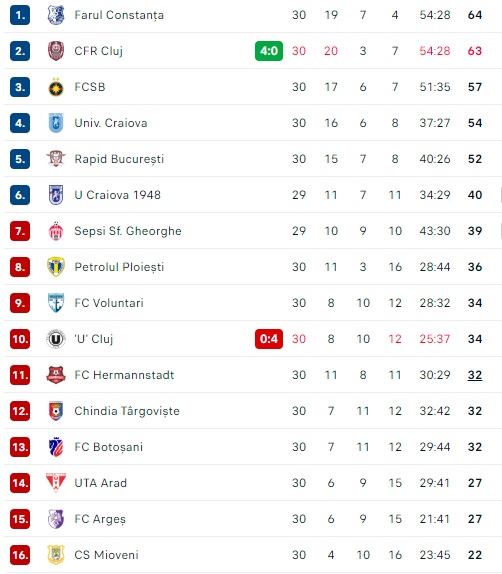This screenshot has height=574, width=502.
Task: Click the 'U' Cluj round logo
Action: pos(56,339)
